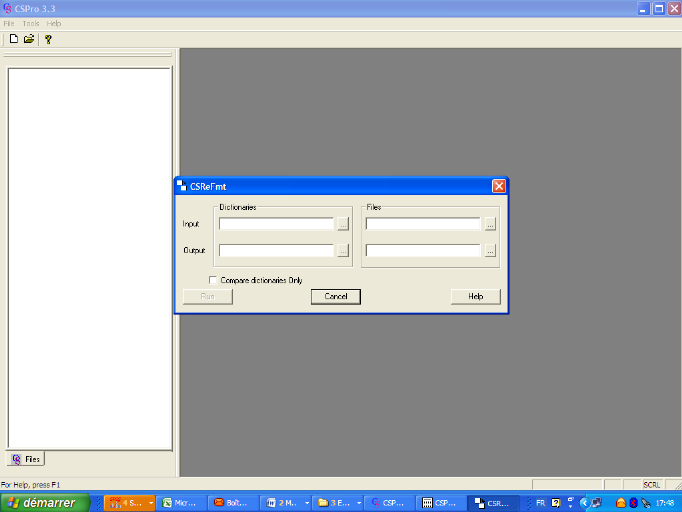Switch to the CSR... taskbar item
This screenshot has height=512, width=682.
pyautogui.click(x=493, y=503)
